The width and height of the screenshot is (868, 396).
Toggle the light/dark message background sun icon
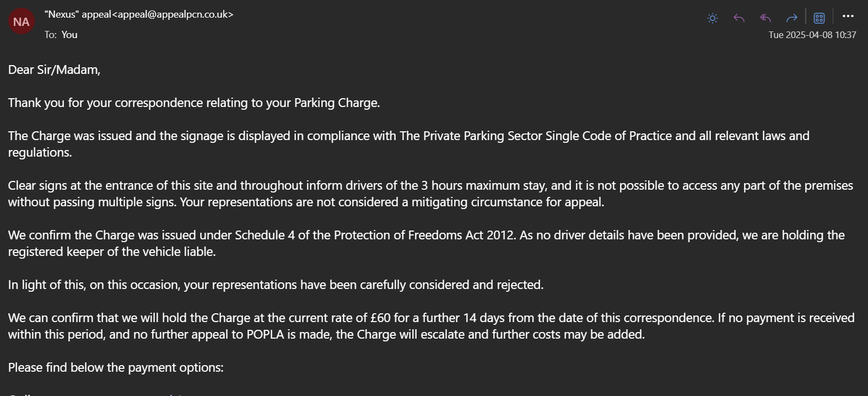(x=713, y=18)
